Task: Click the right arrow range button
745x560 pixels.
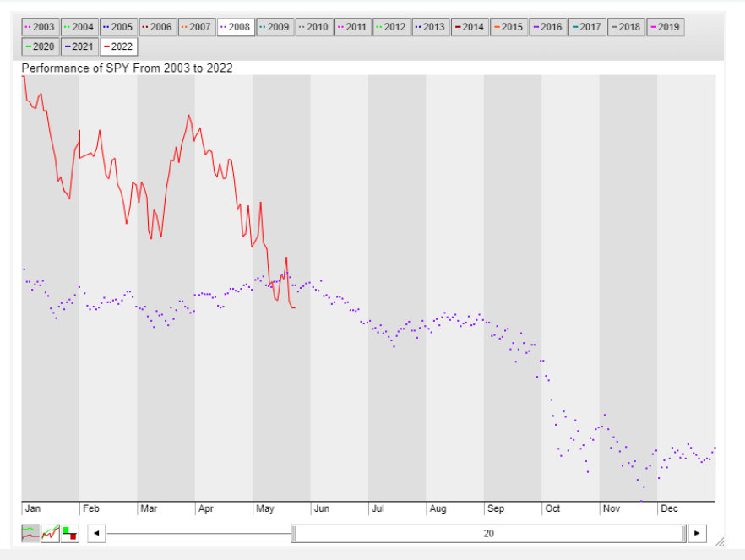Action: (x=697, y=534)
